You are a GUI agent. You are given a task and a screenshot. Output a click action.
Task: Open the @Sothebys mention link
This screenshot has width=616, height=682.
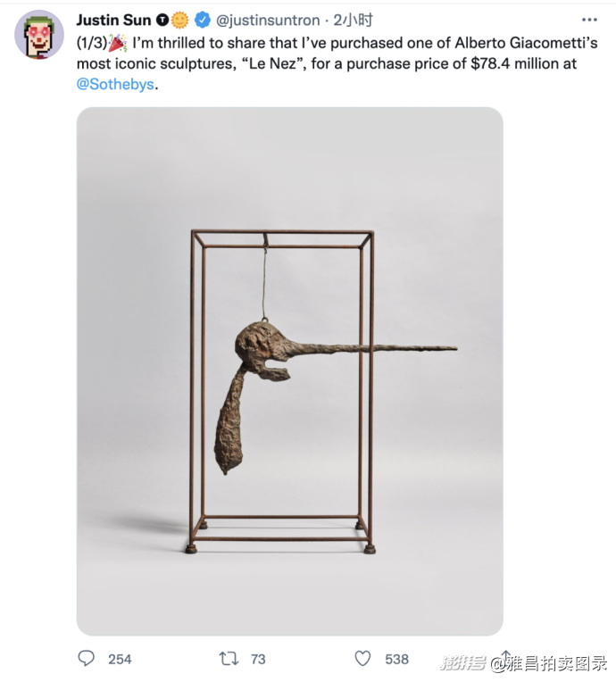click(115, 85)
